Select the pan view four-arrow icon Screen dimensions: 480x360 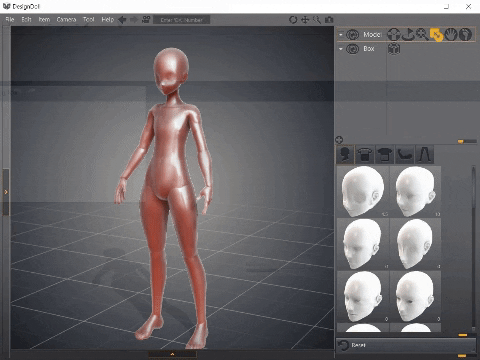[305, 20]
